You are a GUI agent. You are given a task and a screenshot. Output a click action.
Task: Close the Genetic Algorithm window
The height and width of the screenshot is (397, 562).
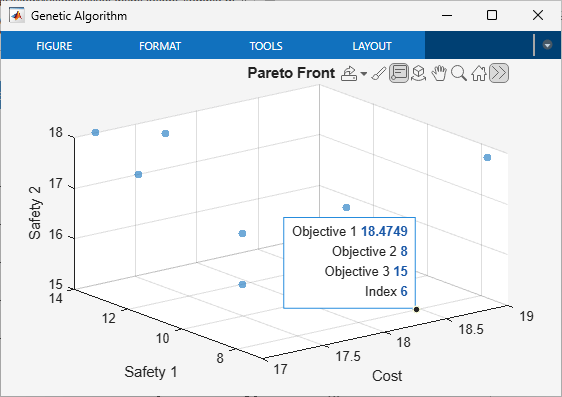(538, 15)
